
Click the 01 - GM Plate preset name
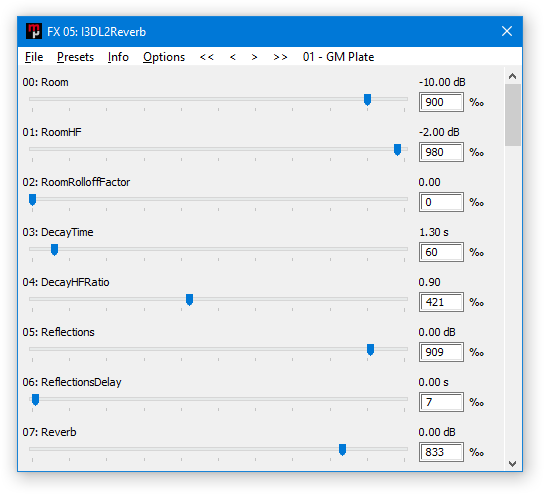point(338,57)
